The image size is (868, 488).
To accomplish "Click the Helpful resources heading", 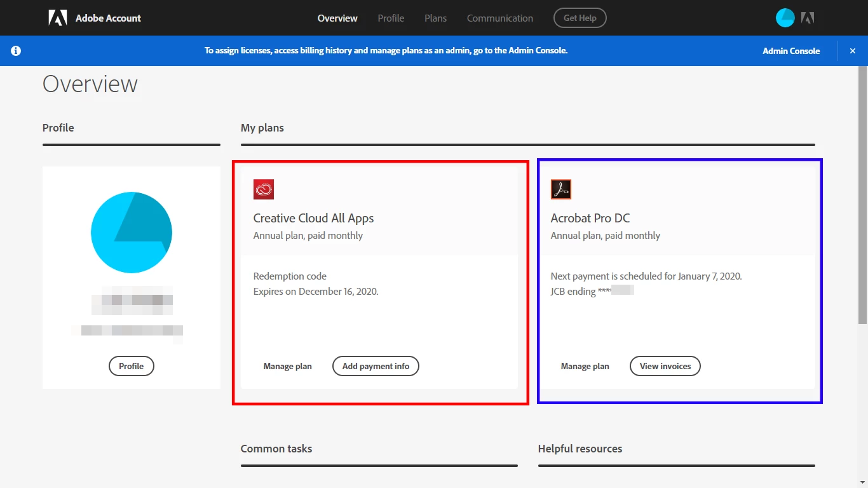I will click(580, 449).
